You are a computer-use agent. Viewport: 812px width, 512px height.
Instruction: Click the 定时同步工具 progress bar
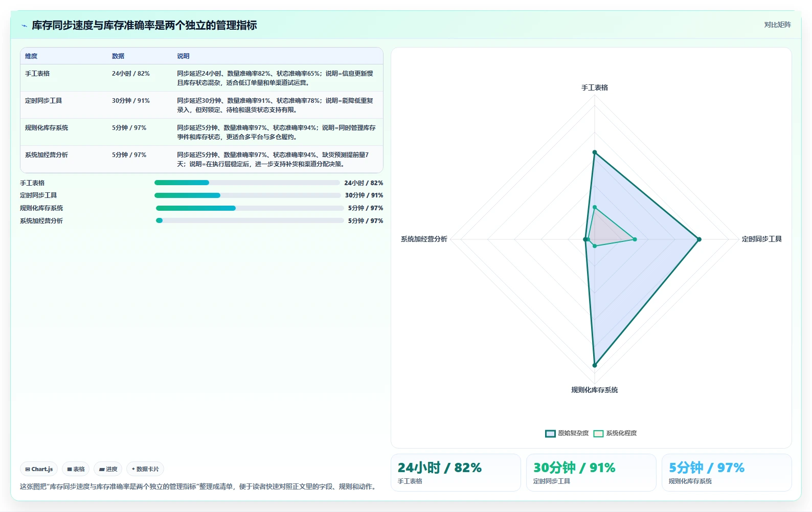click(247, 195)
